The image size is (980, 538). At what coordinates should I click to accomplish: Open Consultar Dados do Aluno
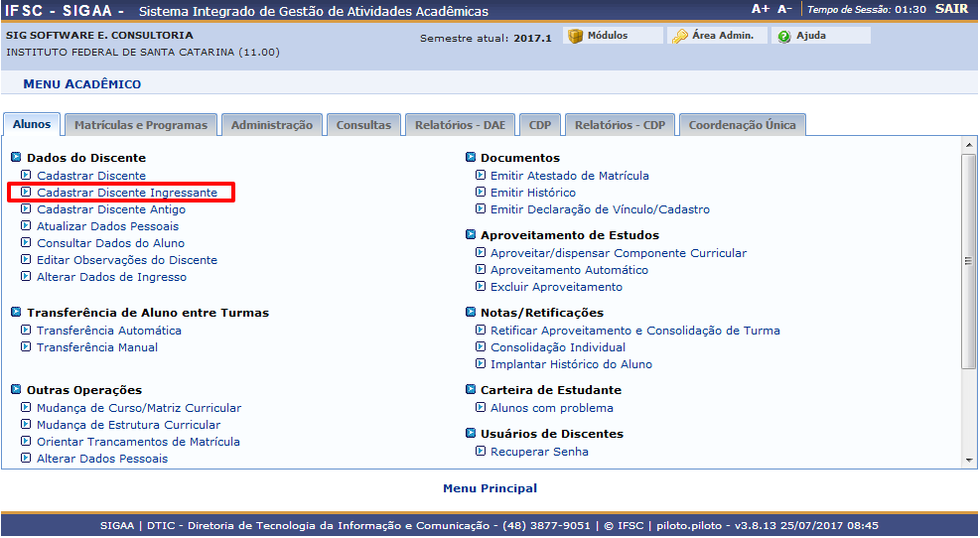[110, 243]
